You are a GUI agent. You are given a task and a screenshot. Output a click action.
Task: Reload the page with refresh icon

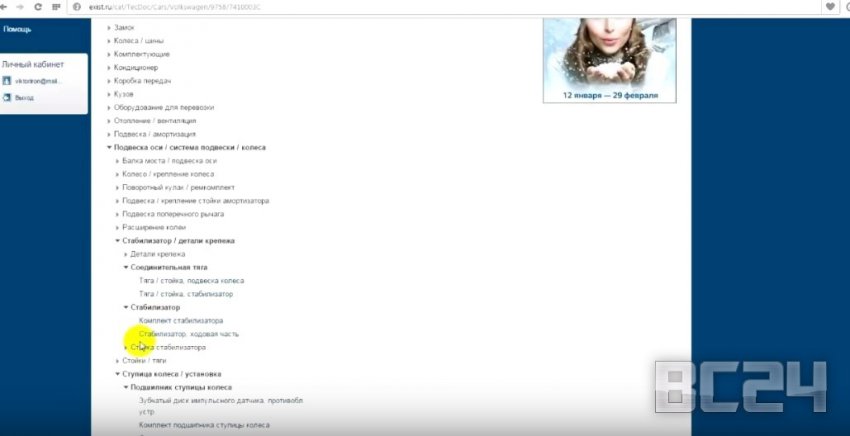(37, 7)
